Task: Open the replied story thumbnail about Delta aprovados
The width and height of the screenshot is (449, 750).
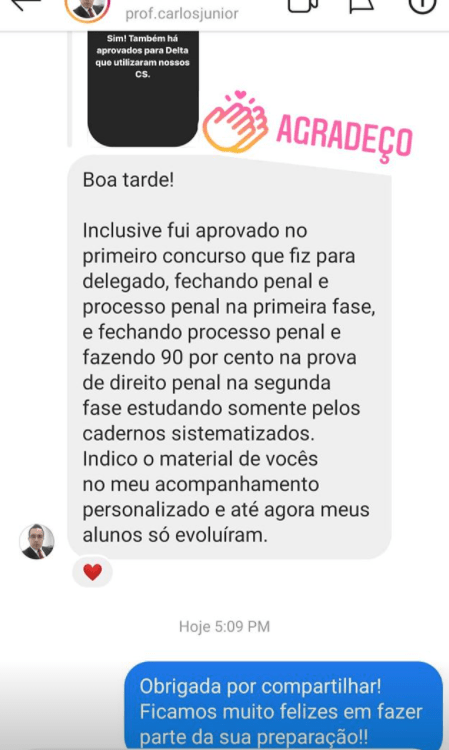Action: point(142,88)
